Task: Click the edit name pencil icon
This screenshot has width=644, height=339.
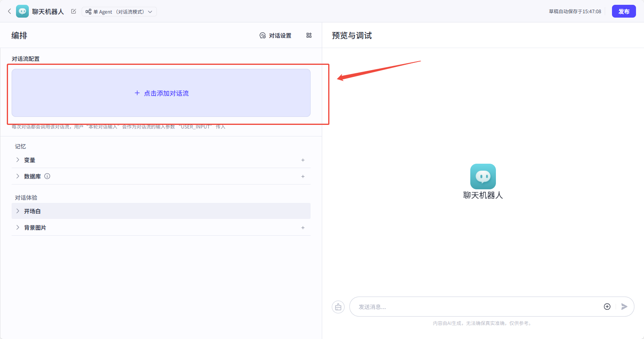Action: coord(74,11)
